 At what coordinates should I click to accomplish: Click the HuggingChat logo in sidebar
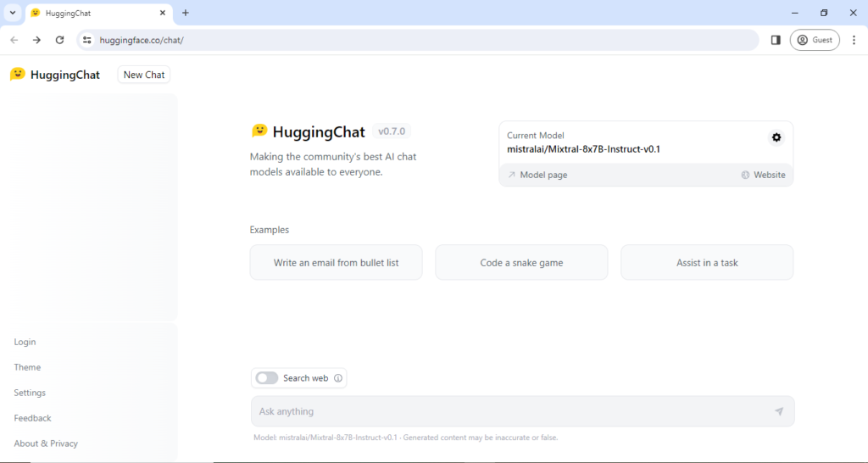point(55,75)
